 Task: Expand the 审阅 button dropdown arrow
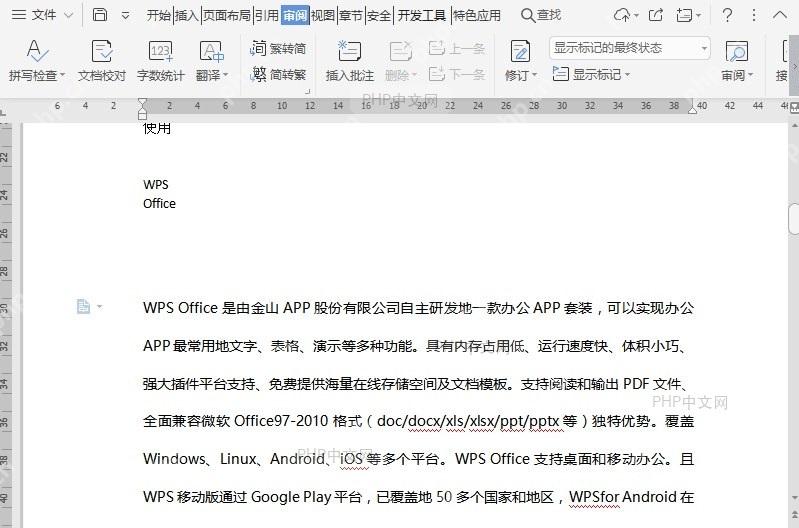pyautogui.click(x=750, y=75)
